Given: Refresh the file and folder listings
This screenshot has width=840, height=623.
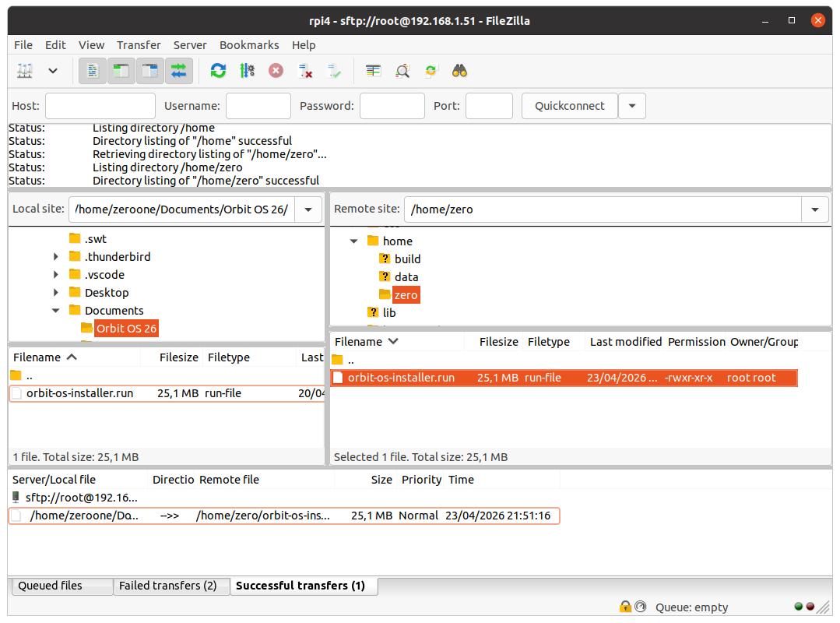Looking at the screenshot, I should (218, 71).
